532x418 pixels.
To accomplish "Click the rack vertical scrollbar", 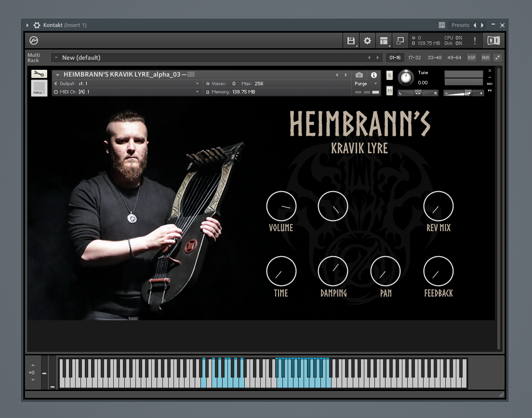I will [499, 209].
